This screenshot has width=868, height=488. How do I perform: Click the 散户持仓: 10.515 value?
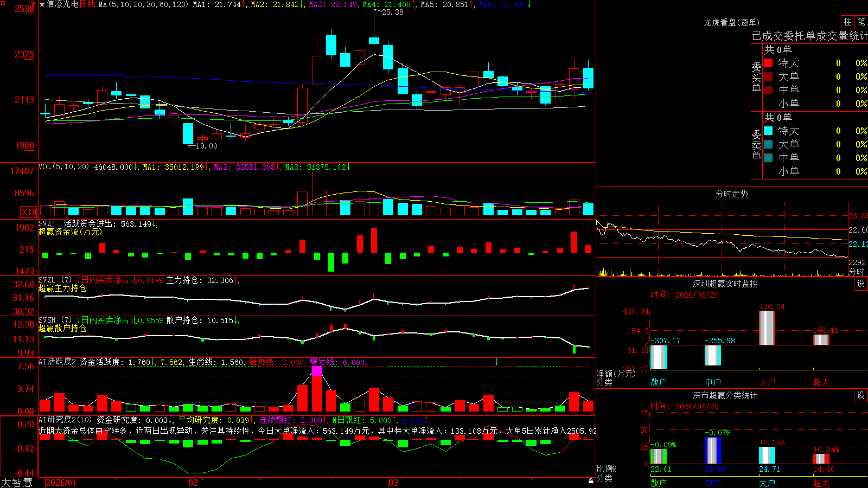pyautogui.click(x=200, y=320)
